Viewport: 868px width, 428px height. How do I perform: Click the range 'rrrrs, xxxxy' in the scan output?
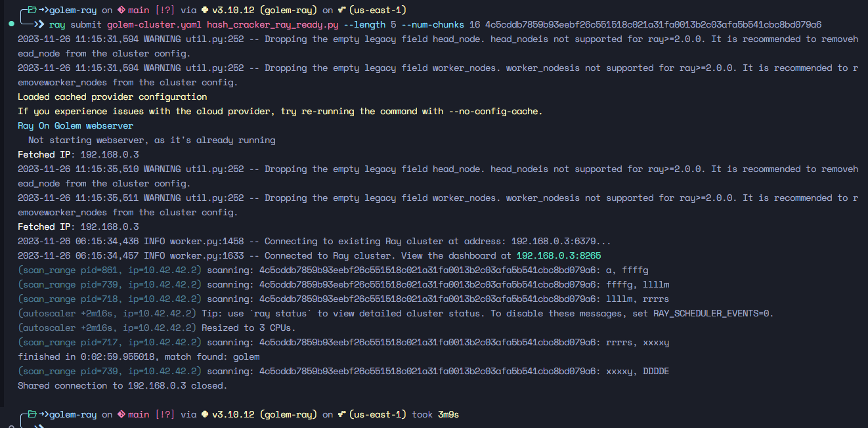coord(638,343)
